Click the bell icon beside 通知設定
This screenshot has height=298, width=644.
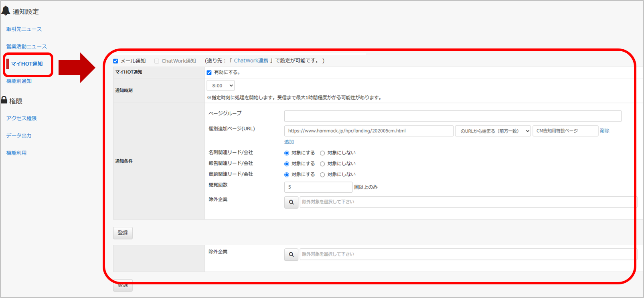(6, 10)
